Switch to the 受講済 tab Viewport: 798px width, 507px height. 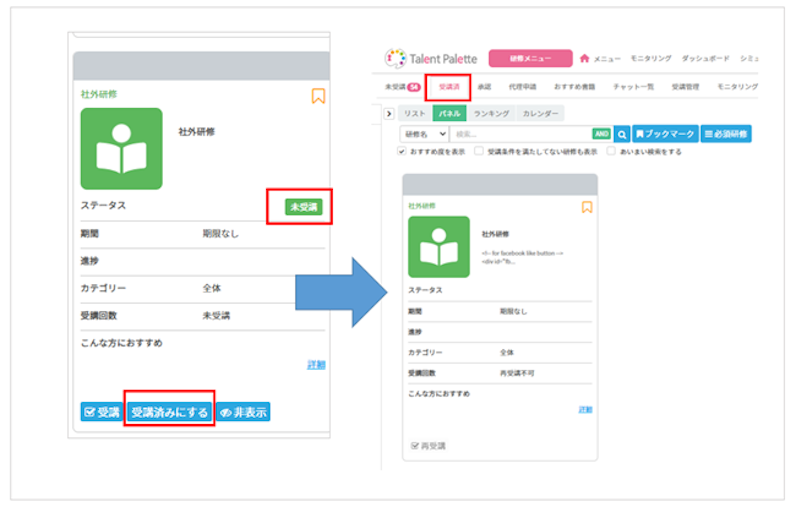tap(449, 87)
